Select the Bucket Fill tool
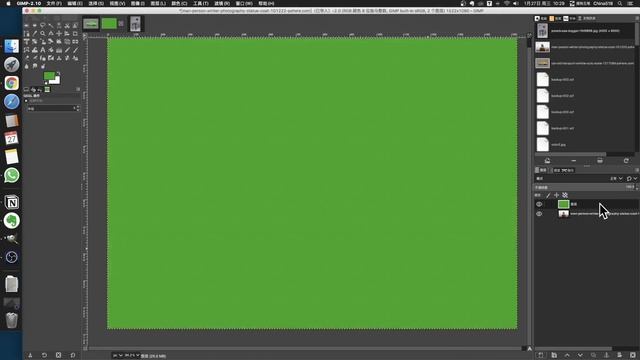 coord(51,50)
